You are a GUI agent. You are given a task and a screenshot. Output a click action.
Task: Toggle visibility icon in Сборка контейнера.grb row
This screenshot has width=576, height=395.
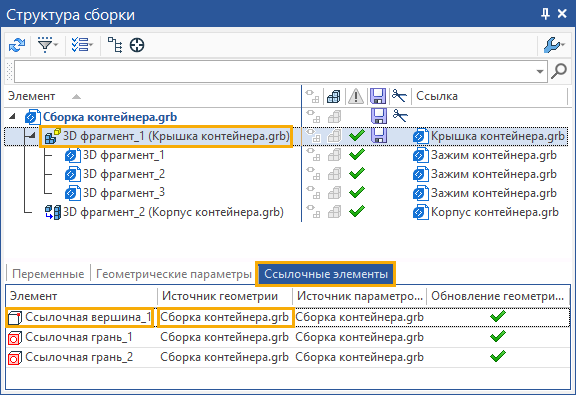point(313,116)
